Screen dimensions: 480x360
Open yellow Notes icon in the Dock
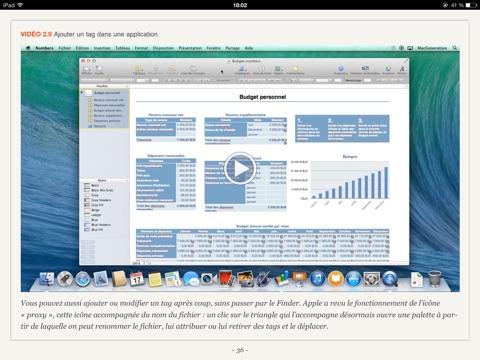[x=155, y=279]
